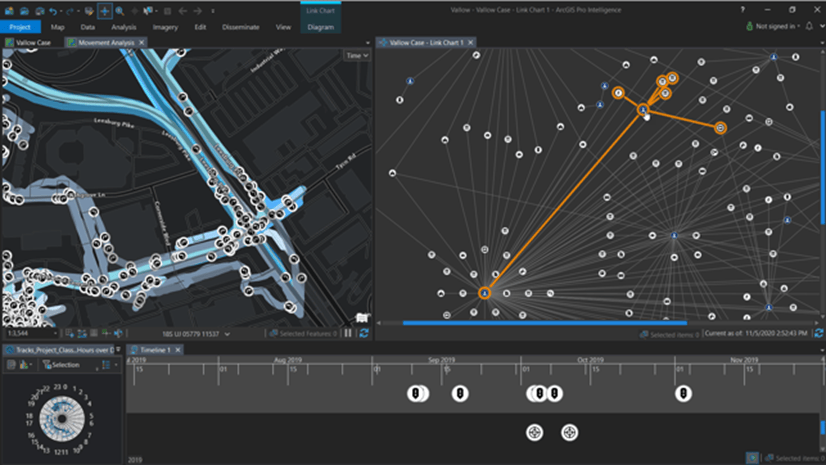This screenshot has width=826, height=465.
Task: Click the data clock chart center
Action: (x=62, y=419)
